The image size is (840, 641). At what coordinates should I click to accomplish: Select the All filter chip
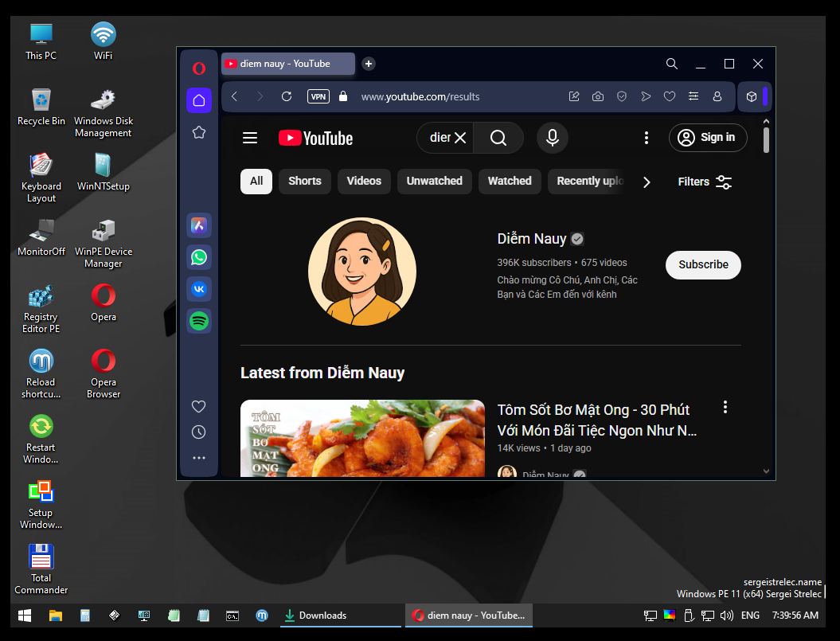pyautogui.click(x=256, y=182)
